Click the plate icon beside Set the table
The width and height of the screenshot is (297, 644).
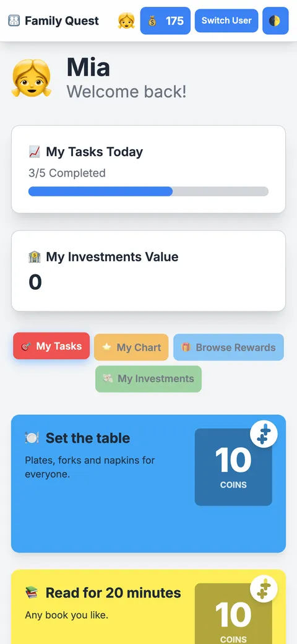pos(32,438)
